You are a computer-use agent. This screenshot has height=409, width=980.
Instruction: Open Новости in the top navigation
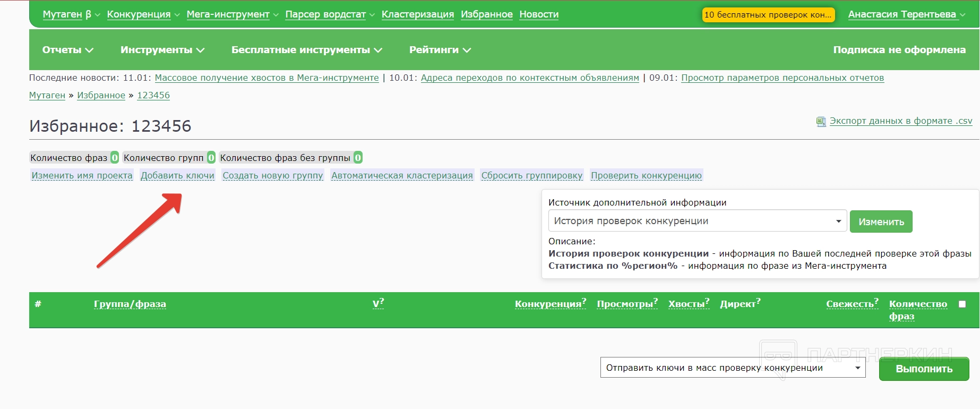tap(539, 14)
